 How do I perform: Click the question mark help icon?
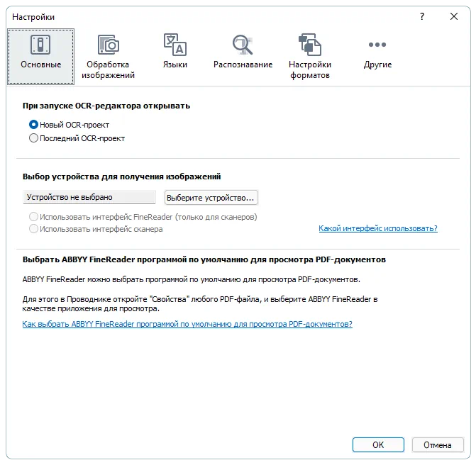click(422, 16)
